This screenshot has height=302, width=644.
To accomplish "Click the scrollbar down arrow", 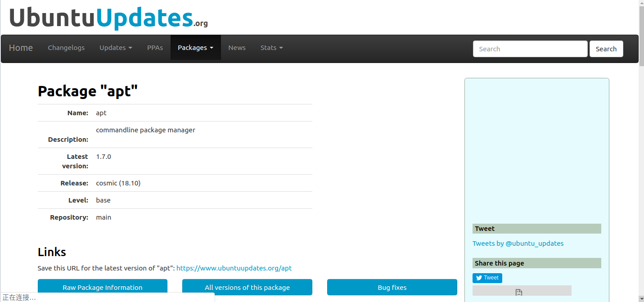I will coord(641,298).
